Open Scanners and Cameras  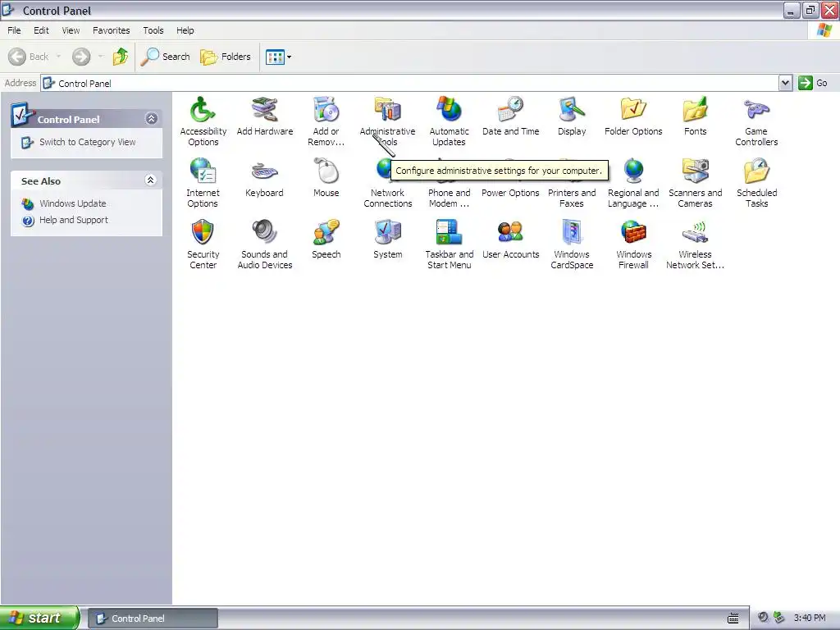click(695, 183)
